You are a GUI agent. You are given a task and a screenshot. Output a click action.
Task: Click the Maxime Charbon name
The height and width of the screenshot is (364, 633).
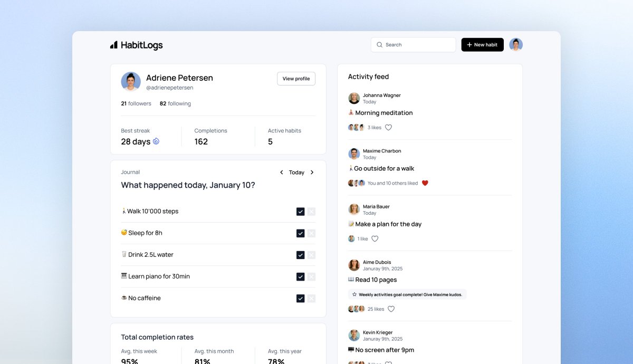tap(382, 151)
